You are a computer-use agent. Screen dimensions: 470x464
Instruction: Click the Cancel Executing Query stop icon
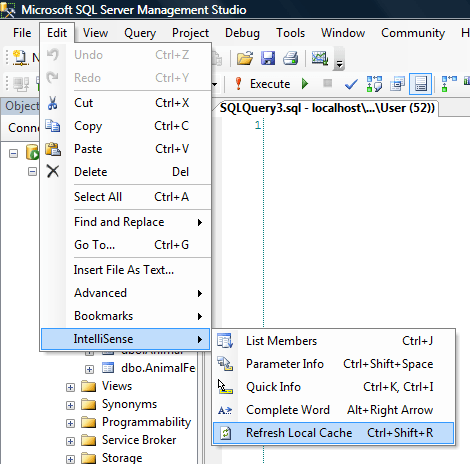(x=328, y=83)
